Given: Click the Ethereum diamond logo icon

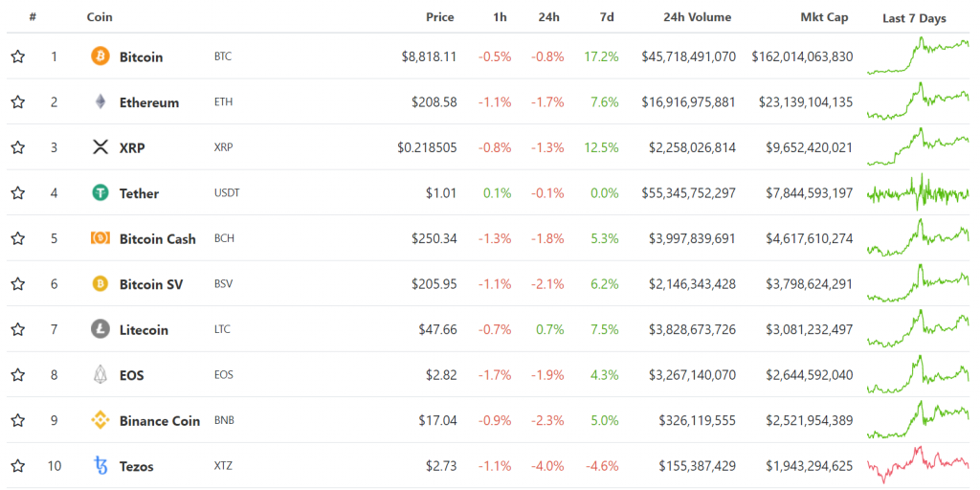Looking at the screenshot, I should pyautogui.click(x=100, y=101).
